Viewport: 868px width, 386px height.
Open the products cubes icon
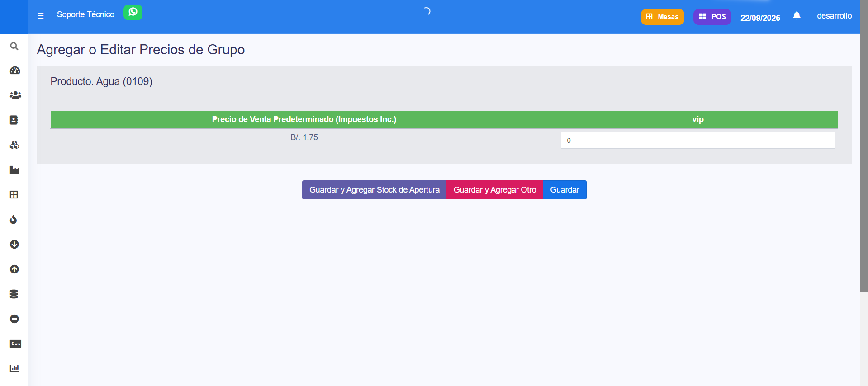coord(14,145)
